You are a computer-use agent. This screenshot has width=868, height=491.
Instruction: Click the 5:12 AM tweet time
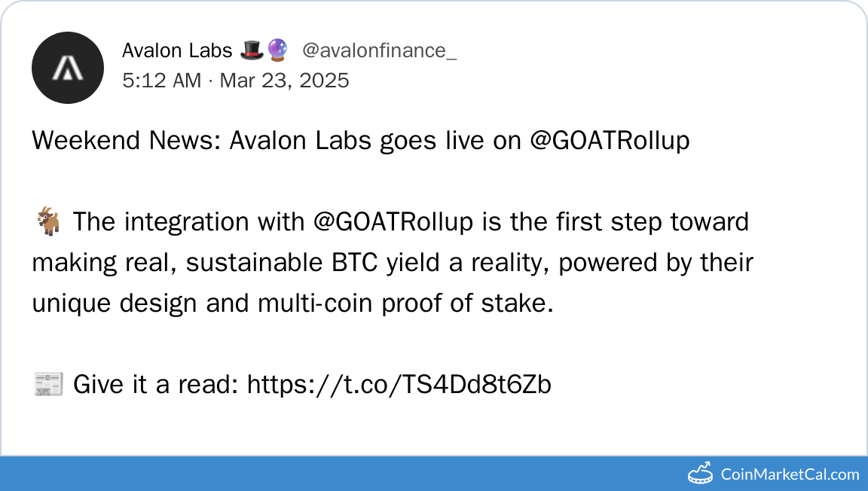(161, 81)
